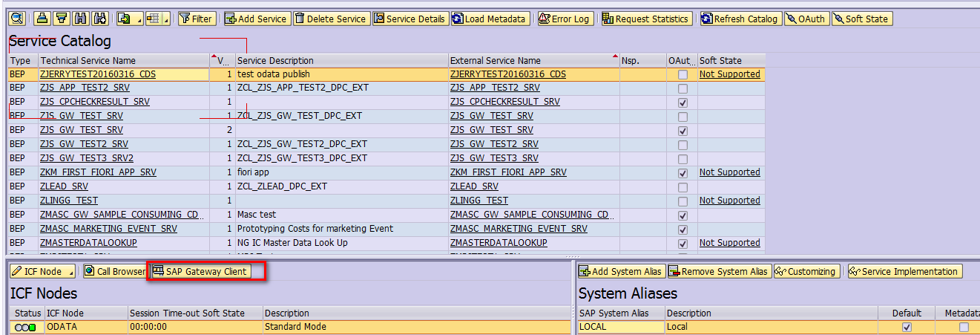Toggle OAuth checkbox for ZMASC_MARKETING_EVENT_SRV
Screen dimensions: 980x335
683,230
